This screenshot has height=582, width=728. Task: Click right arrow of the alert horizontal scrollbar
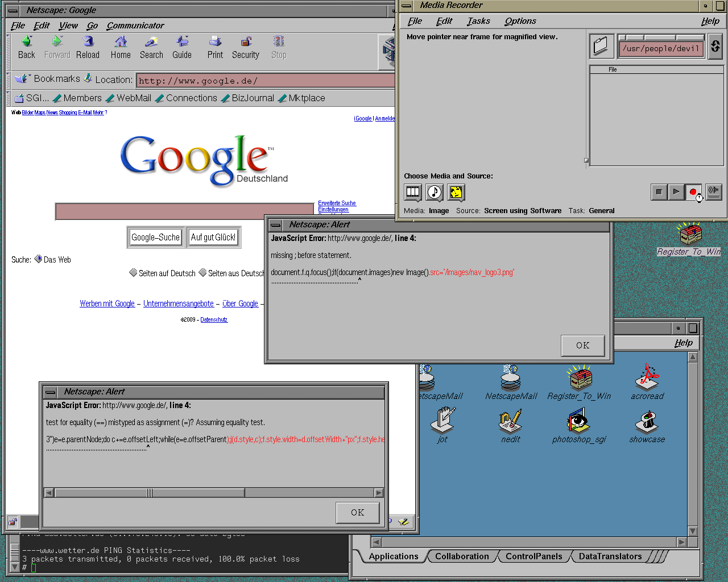(379, 493)
